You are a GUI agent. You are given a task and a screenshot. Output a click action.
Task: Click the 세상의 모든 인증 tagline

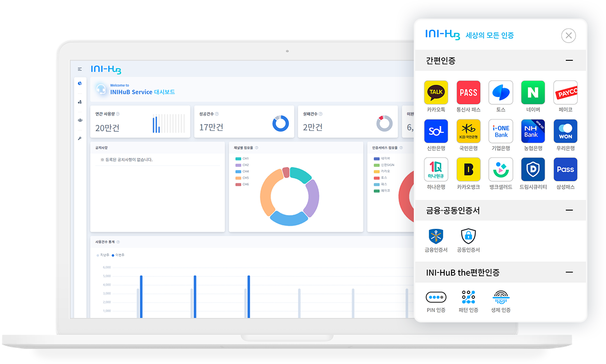click(489, 35)
